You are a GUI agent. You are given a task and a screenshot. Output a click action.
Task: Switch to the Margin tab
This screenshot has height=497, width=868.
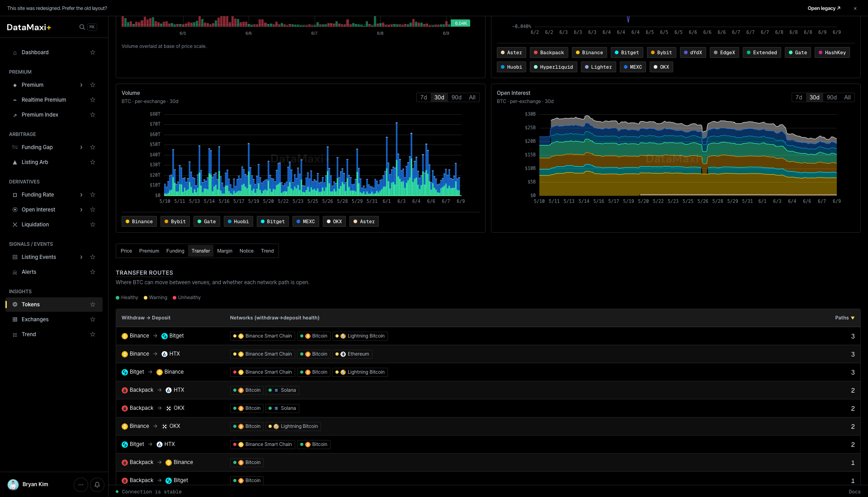(x=225, y=251)
